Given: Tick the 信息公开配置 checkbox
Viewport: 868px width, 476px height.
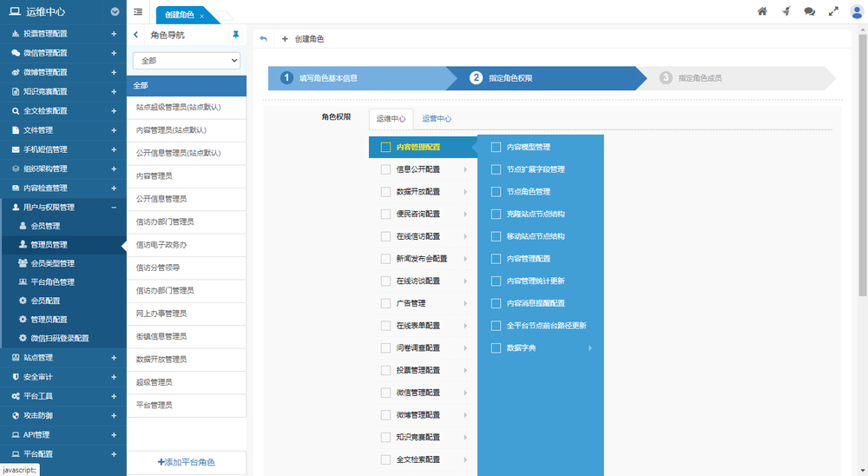Looking at the screenshot, I should tap(385, 169).
